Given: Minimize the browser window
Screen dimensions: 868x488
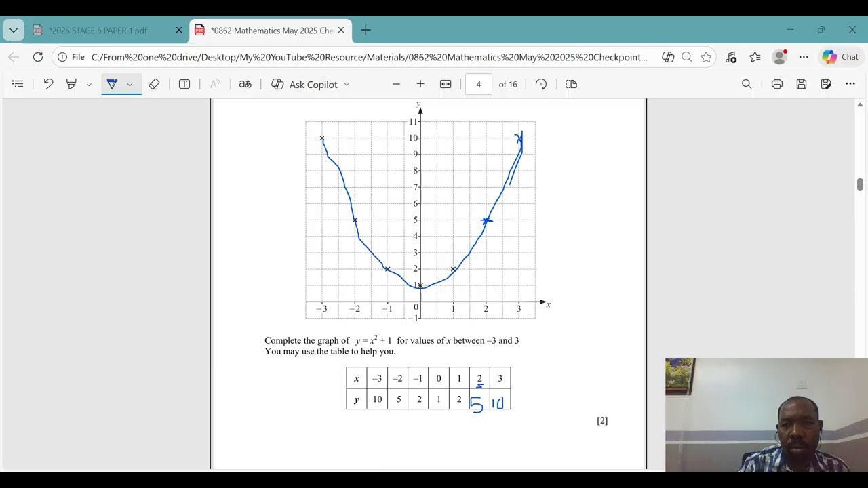Looking at the screenshot, I should coord(790,30).
